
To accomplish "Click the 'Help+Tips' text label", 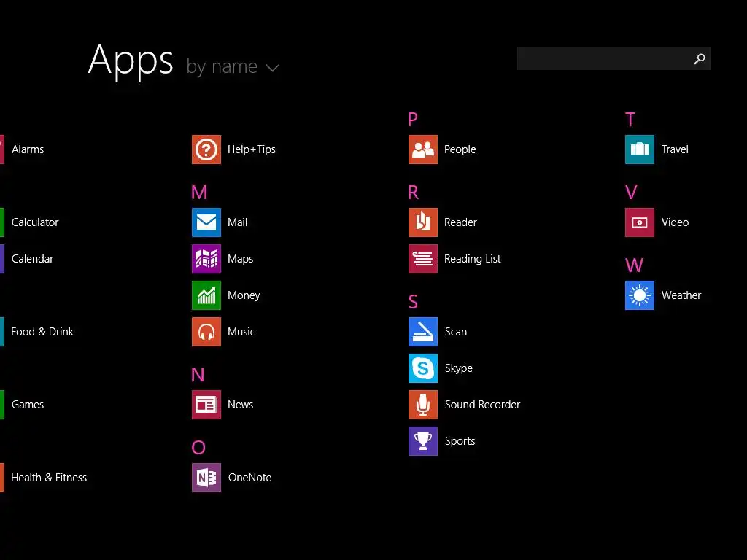I will click(x=252, y=149).
